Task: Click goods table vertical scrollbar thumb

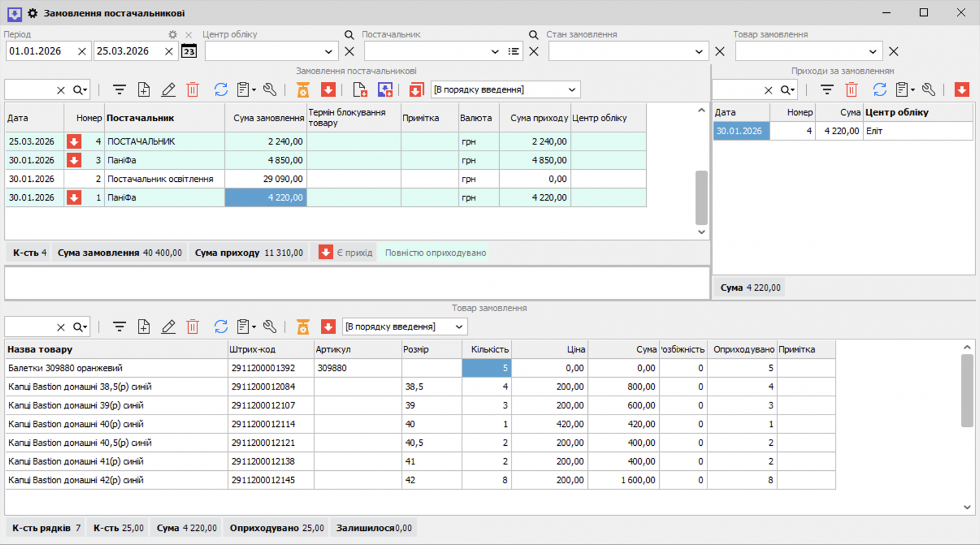Action: pos(967,391)
